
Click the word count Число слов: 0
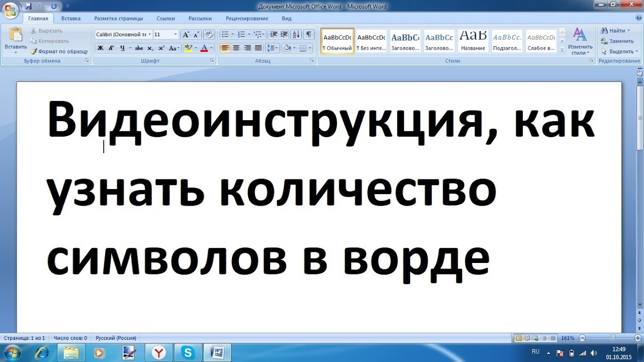click(70, 338)
